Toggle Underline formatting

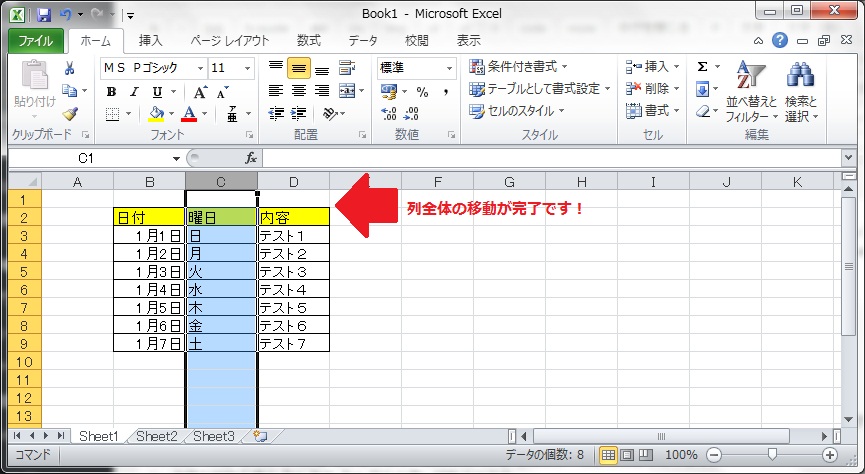157,92
